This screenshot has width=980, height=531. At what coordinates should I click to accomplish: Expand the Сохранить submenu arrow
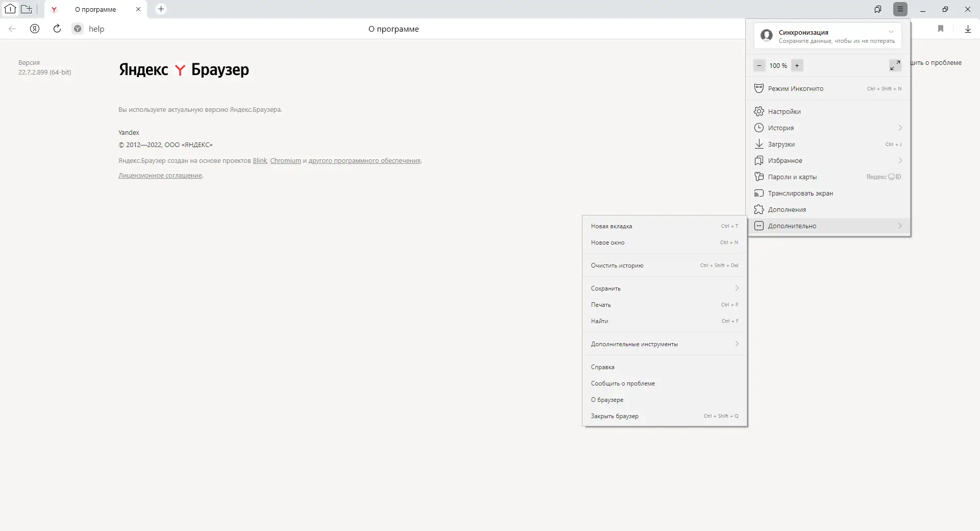pos(737,288)
